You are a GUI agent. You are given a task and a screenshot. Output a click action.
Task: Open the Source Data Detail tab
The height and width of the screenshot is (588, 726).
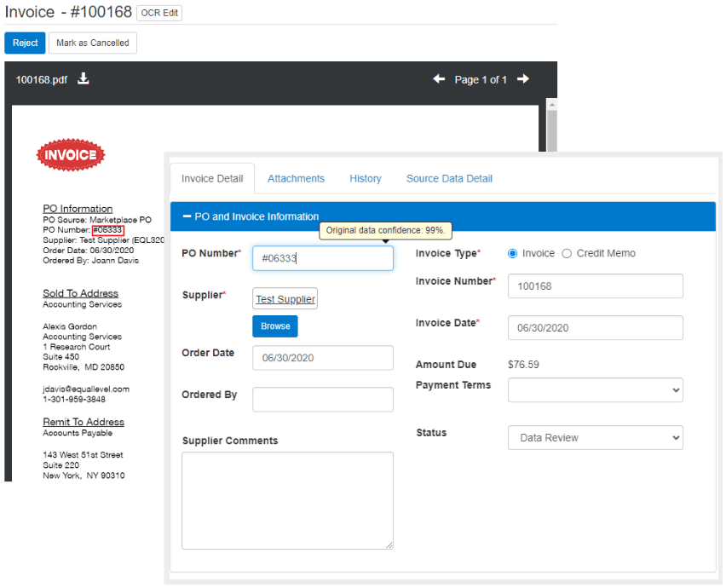(449, 179)
